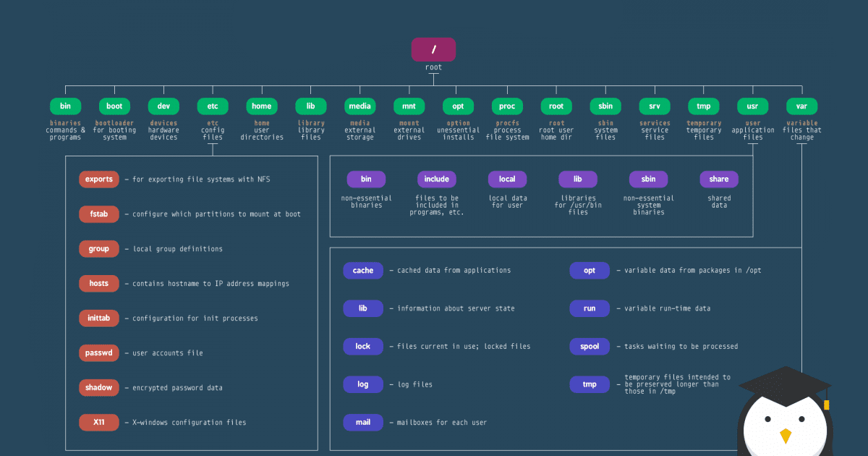
Task: Click the green "mnt" mount node
Action: click(409, 106)
